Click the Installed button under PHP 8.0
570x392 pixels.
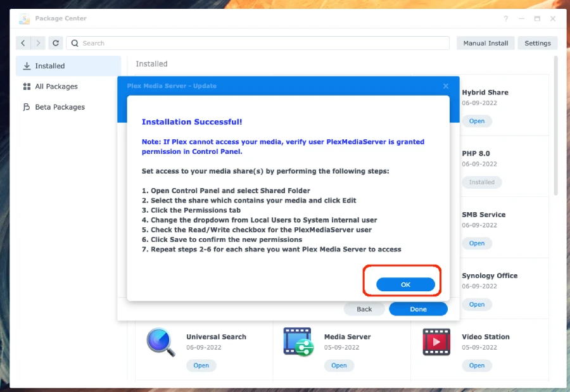[481, 182]
